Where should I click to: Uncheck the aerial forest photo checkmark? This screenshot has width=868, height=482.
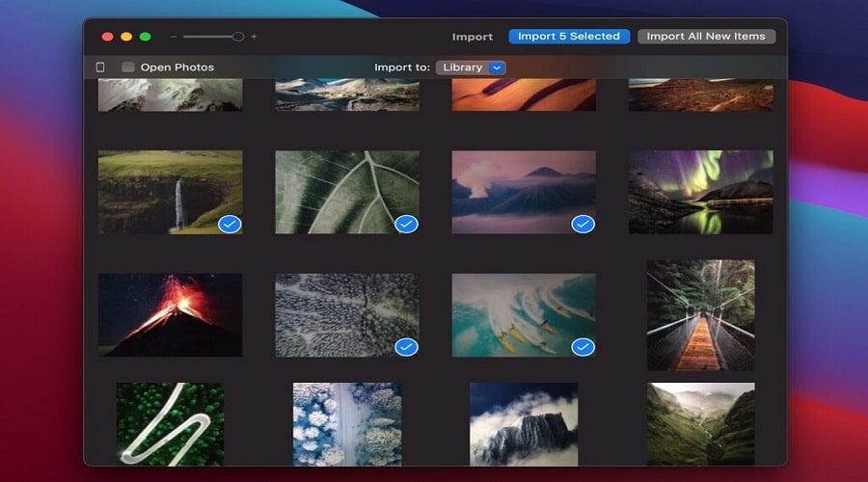click(x=406, y=347)
